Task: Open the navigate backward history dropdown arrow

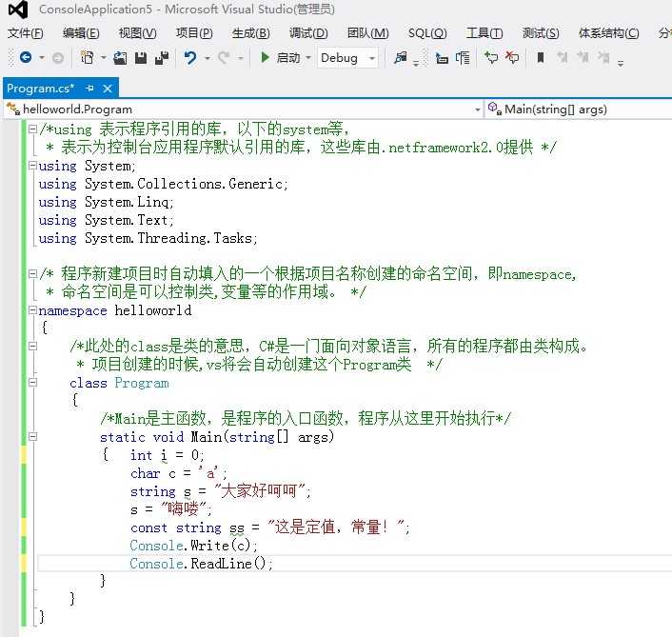Action: 42,57
